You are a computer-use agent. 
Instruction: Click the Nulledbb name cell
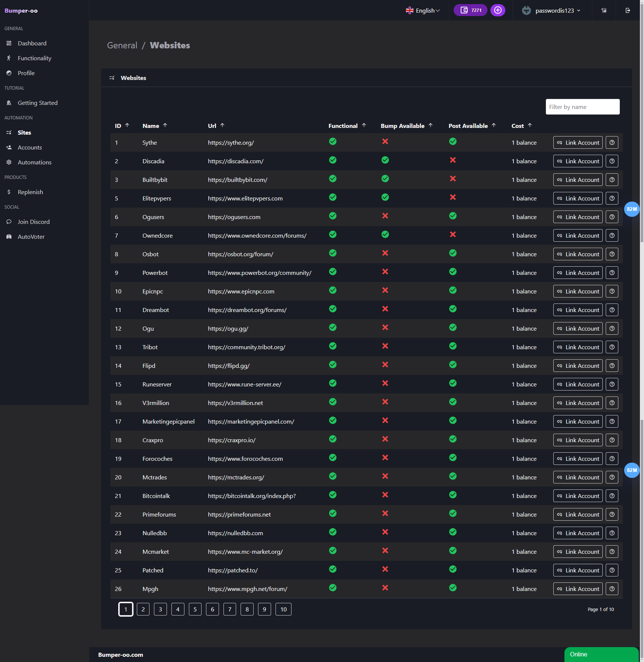tap(155, 533)
